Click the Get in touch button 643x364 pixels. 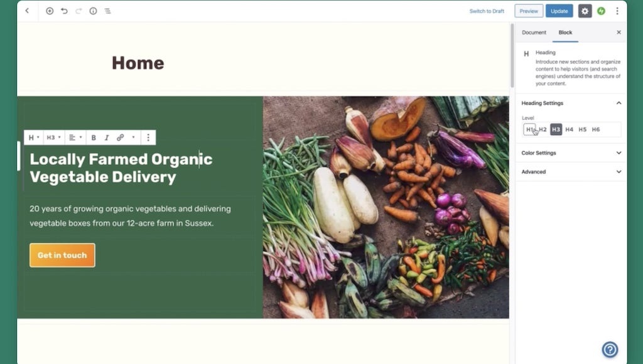pyautogui.click(x=62, y=255)
